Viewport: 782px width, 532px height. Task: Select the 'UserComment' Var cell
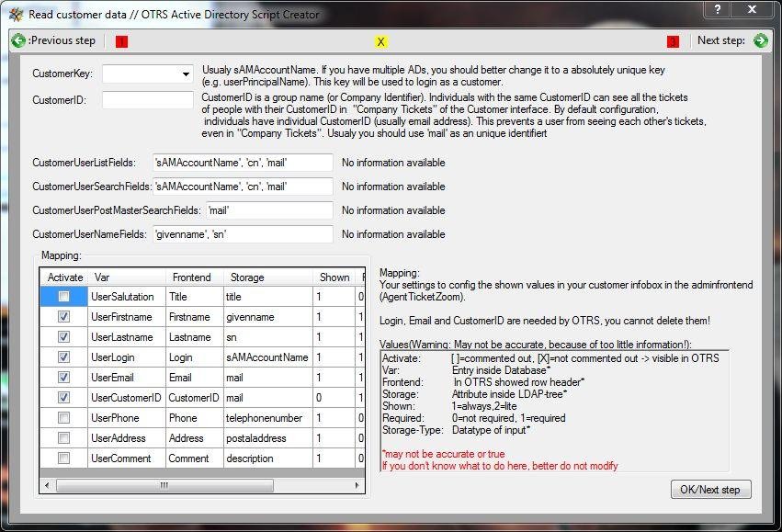point(127,458)
